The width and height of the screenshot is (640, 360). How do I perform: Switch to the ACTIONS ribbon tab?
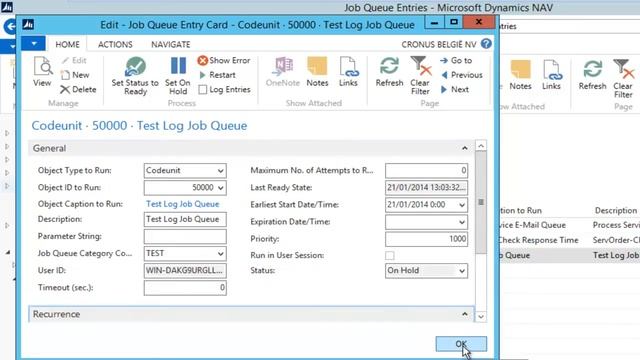pyautogui.click(x=115, y=44)
